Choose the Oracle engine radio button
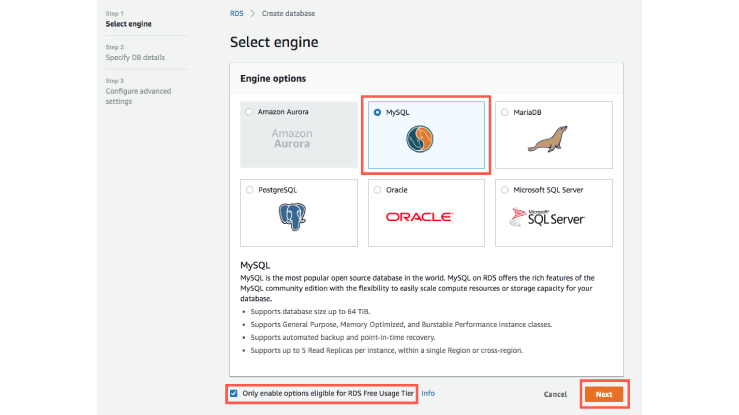 377,189
